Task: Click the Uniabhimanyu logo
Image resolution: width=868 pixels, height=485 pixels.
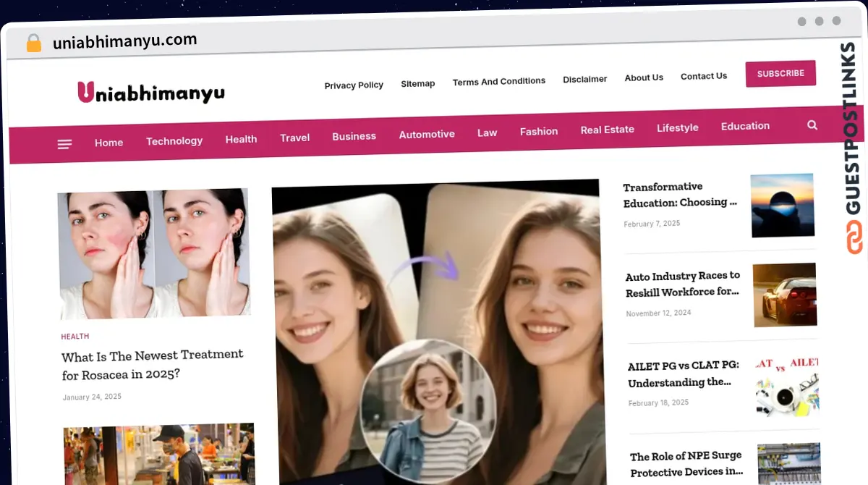Action: tap(150, 91)
